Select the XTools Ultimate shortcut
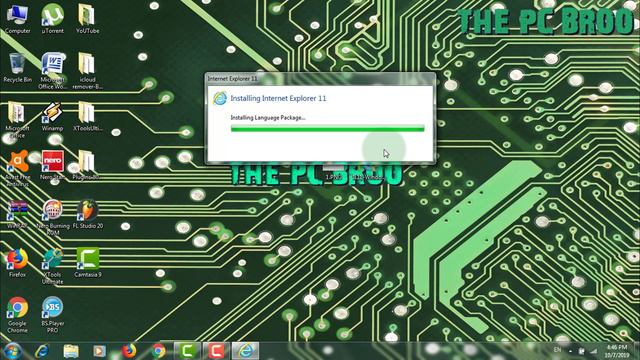This screenshot has height=360, width=640. 52,266
